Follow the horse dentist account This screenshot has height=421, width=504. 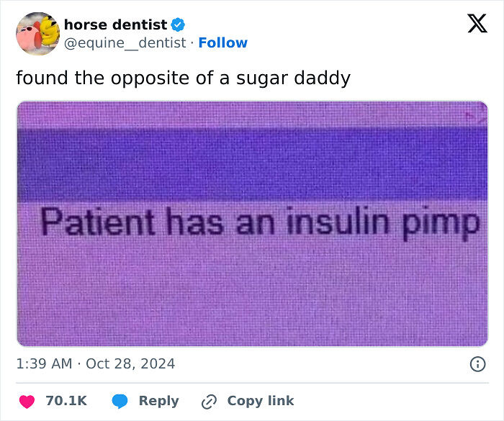[223, 43]
